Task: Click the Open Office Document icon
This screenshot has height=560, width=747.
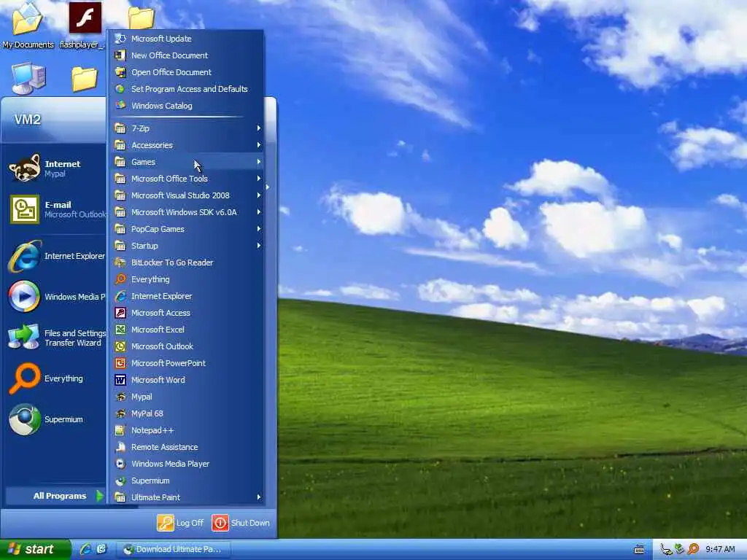Action: (x=120, y=72)
